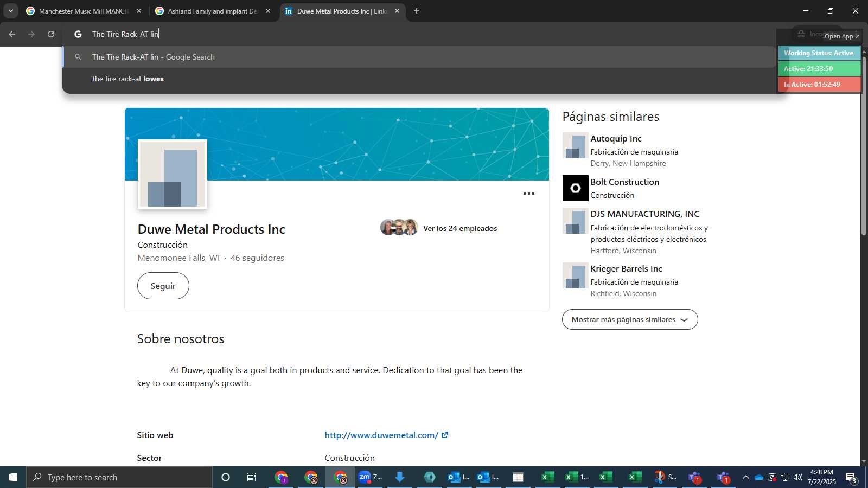The image size is (868, 488).
Task: Close the Ashland Family tab
Action: [268, 11]
